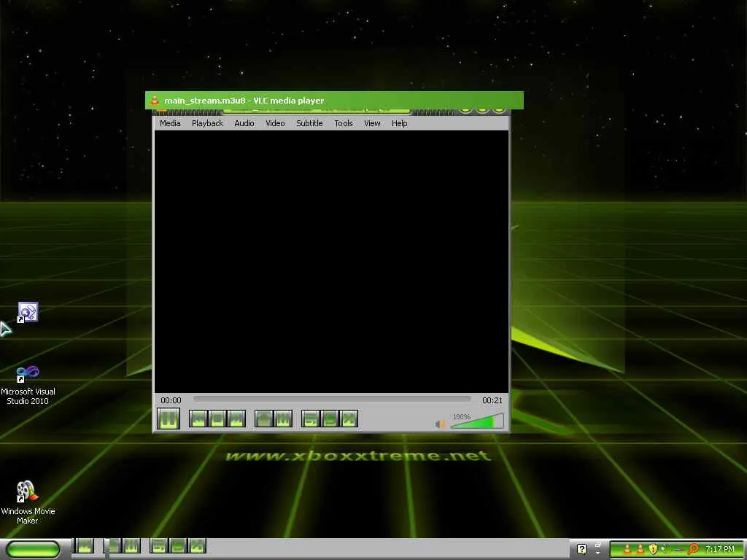Open the Help menu

(399, 123)
